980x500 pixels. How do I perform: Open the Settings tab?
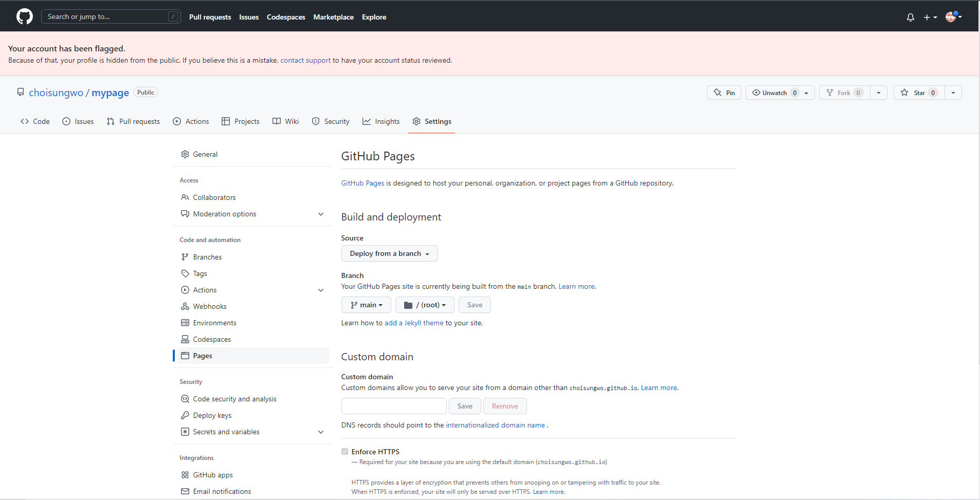coord(432,121)
